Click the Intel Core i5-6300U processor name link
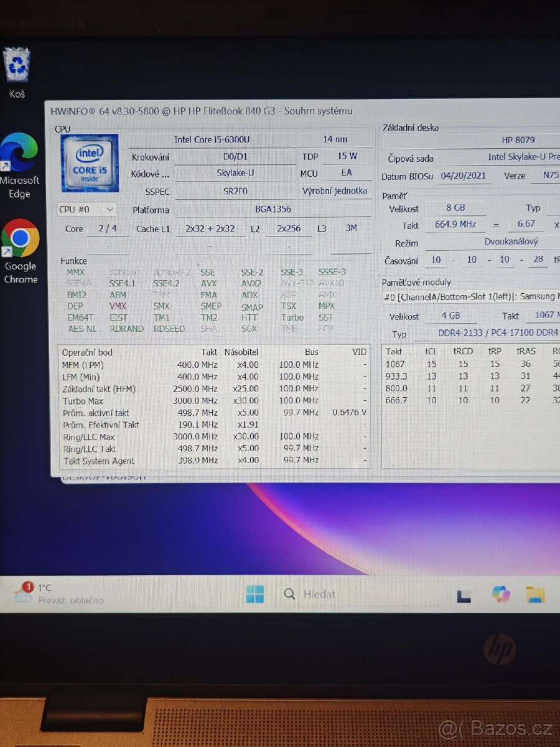The width and height of the screenshot is (560, 747). coord(213,139)
